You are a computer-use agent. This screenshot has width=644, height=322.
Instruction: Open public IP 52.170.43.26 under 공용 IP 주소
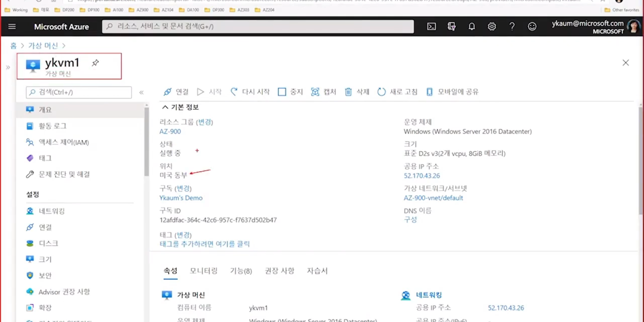tap(422, 176)
